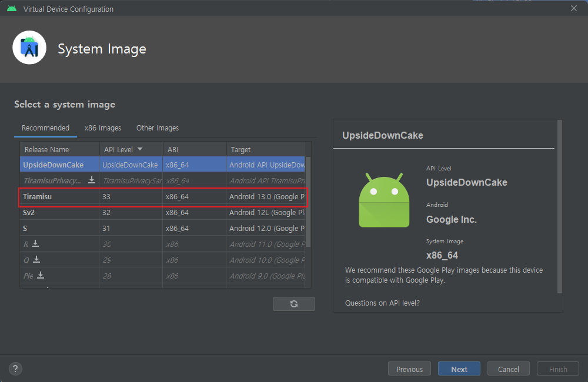Viewport: 588px width, 382px height.
Task: Click the Previous button
Action: (409, 369)
